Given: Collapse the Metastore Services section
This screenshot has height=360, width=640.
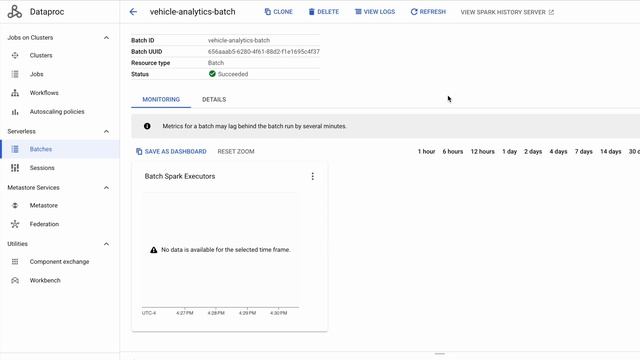Looking at the screenshot, I should point(107,188).
